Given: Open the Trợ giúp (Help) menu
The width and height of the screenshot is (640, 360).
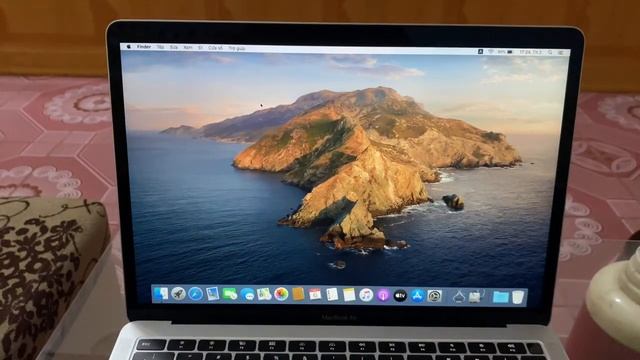Looking at the screenshot, I should pos(237,48).
